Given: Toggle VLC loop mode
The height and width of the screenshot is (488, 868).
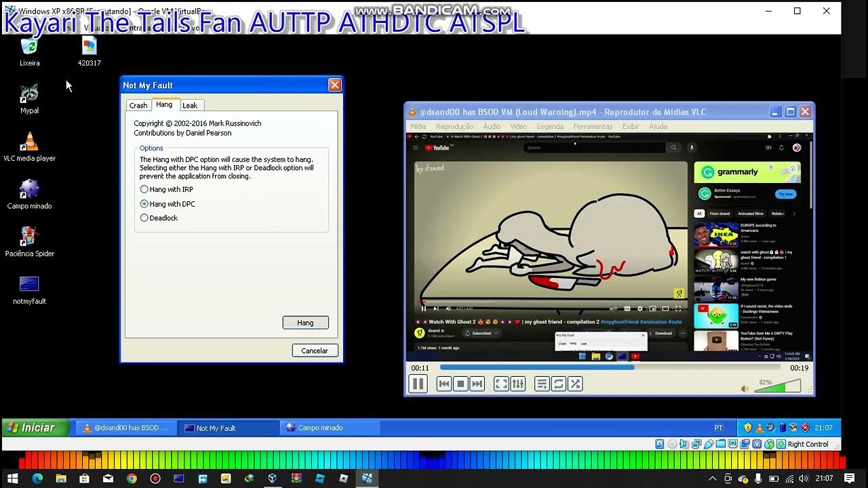Looking at the screenshot, I should pyautogui.click(x=559, y=384).
